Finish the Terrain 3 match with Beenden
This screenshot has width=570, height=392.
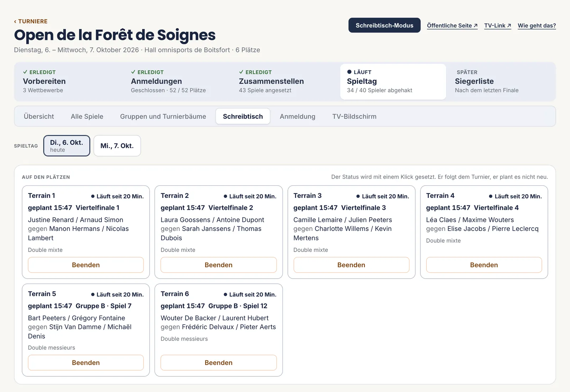coord(351,265)
